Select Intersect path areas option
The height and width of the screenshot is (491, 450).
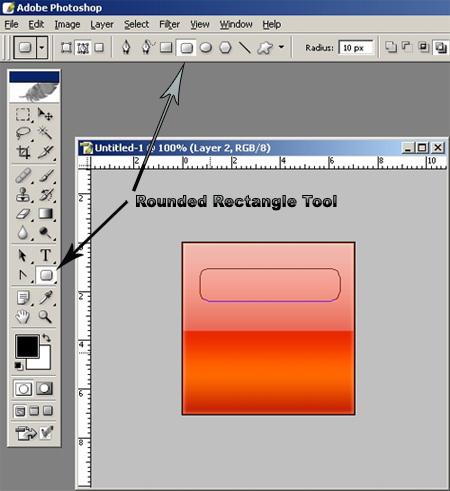coord(424,47)
